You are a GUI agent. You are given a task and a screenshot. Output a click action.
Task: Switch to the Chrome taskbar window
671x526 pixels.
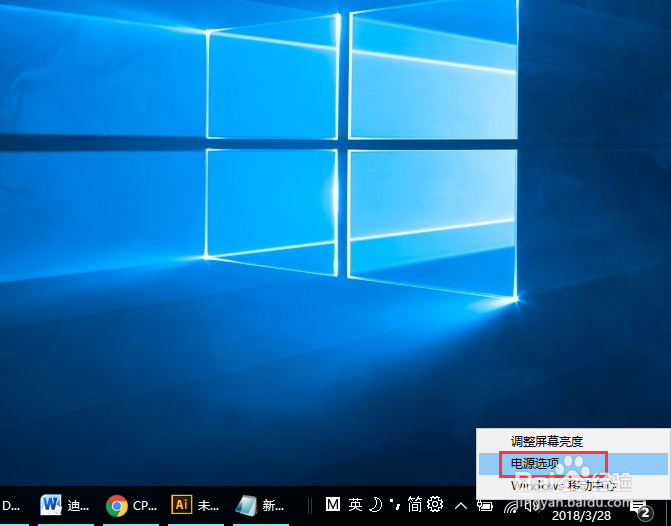pos(131,506)
